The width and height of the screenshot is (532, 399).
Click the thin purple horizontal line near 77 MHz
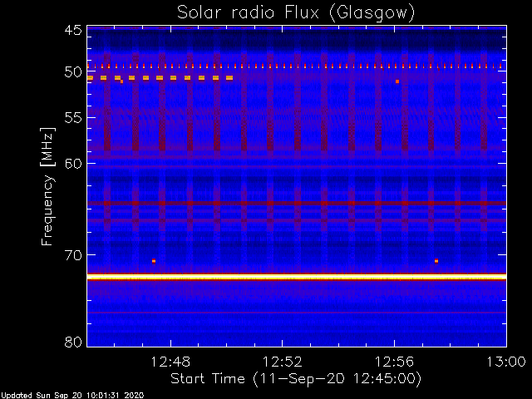click(x=297, y=313)
